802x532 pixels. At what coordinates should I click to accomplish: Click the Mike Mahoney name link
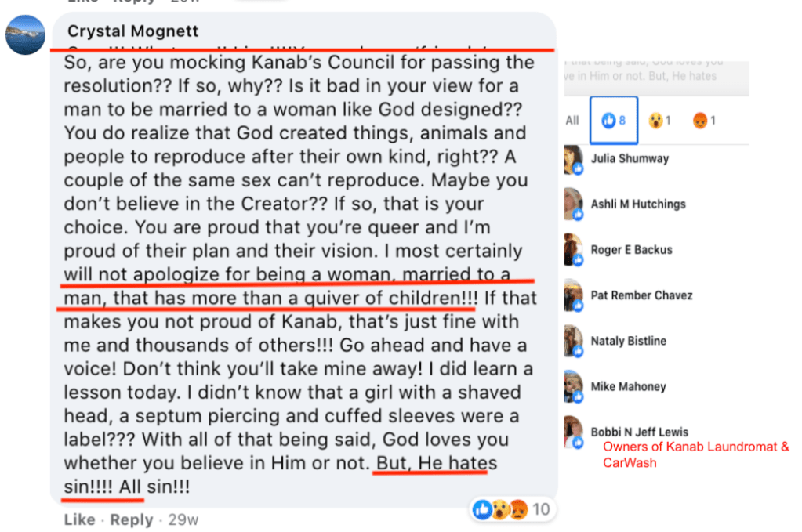[628, 386]
